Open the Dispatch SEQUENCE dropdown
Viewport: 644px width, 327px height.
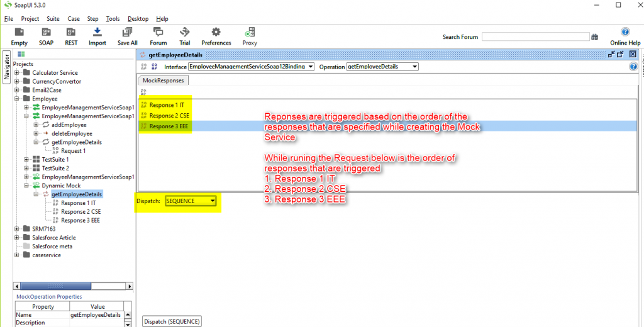pyautogui.click(x=213, y=201)
